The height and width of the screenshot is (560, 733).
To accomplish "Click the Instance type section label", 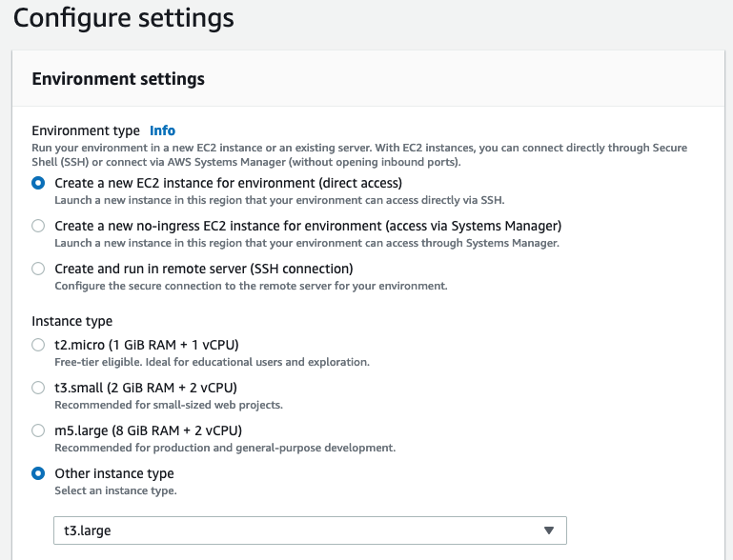I will [72, 322].
